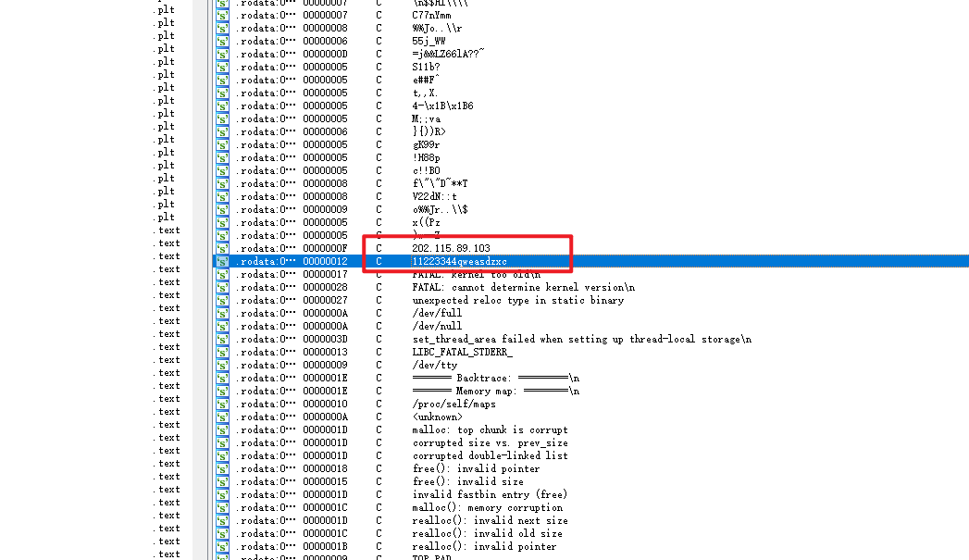Image resolution: width=969 pixels, height=560 pixels.
Task: Select the /dev/tty string
Action: 434,366
